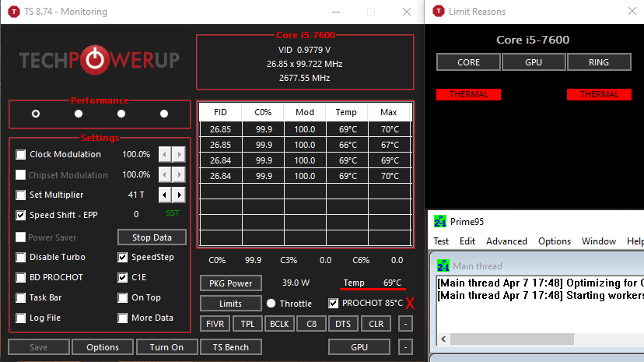Enable the On Top checkbox
Viewport: 644px width, 362px height.
(122, 297)
